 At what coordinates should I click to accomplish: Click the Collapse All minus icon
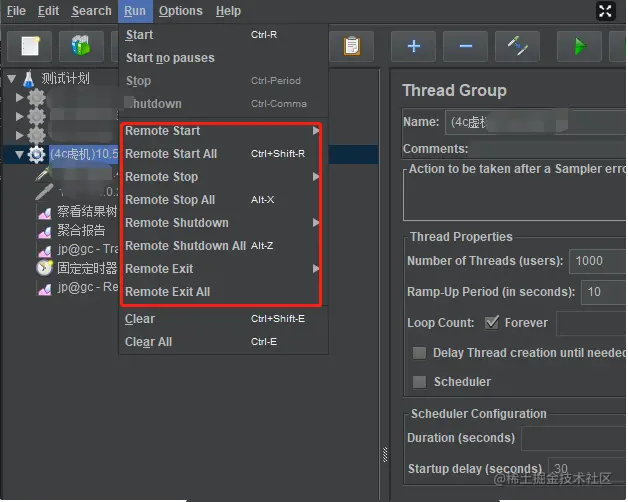point(465,46)
